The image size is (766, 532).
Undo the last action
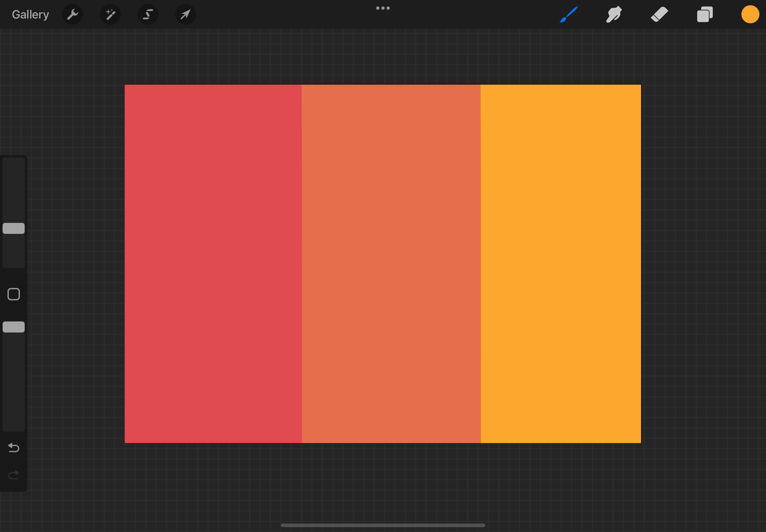14,447
